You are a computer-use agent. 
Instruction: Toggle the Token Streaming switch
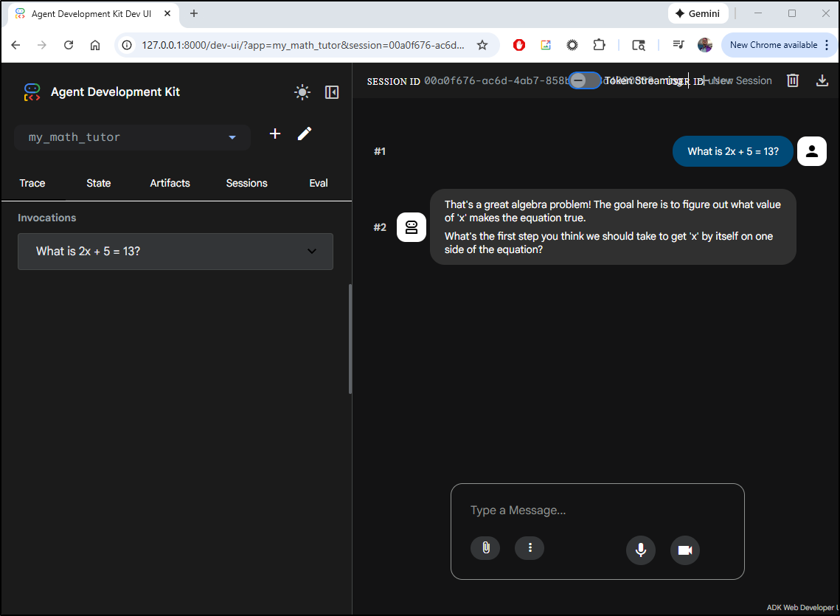click(585, 80)
